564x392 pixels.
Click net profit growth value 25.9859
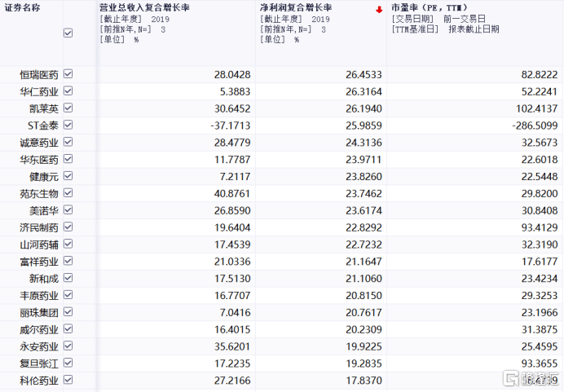pos(364,126)
